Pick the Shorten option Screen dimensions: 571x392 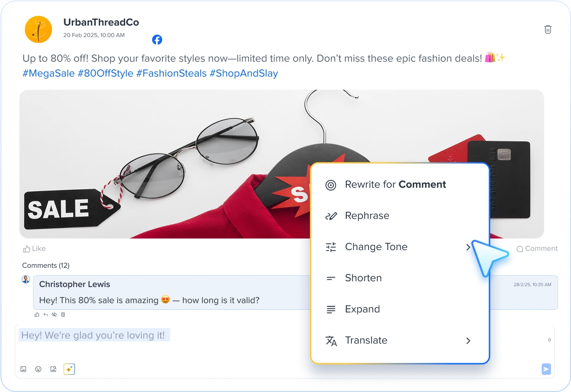363,278
